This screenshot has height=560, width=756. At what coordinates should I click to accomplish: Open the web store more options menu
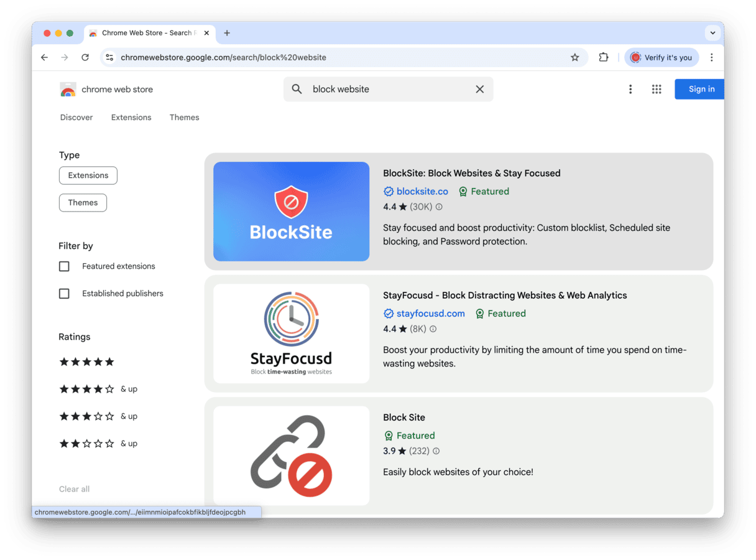tap(630, 89)
